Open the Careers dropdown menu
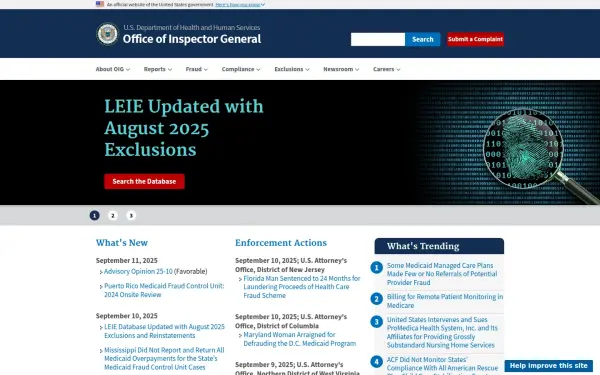The height and width of the screenshot is (375, 600). point(387,69)
